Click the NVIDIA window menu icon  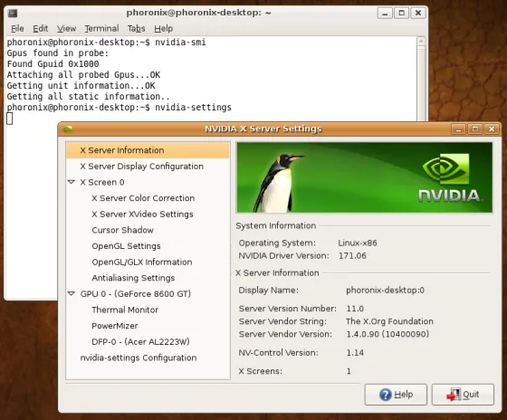pos(68,129)
